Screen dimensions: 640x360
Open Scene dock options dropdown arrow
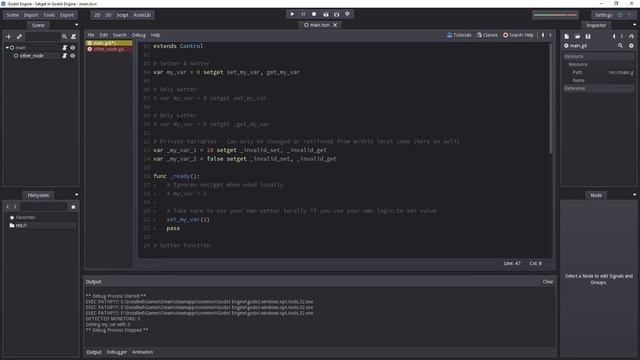point(76,25)
